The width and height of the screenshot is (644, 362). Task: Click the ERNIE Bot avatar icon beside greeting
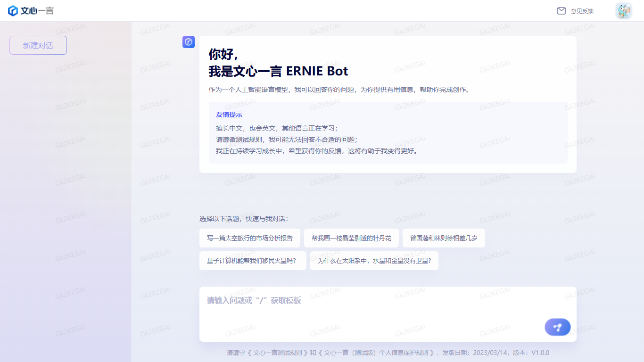click(189, 42)
